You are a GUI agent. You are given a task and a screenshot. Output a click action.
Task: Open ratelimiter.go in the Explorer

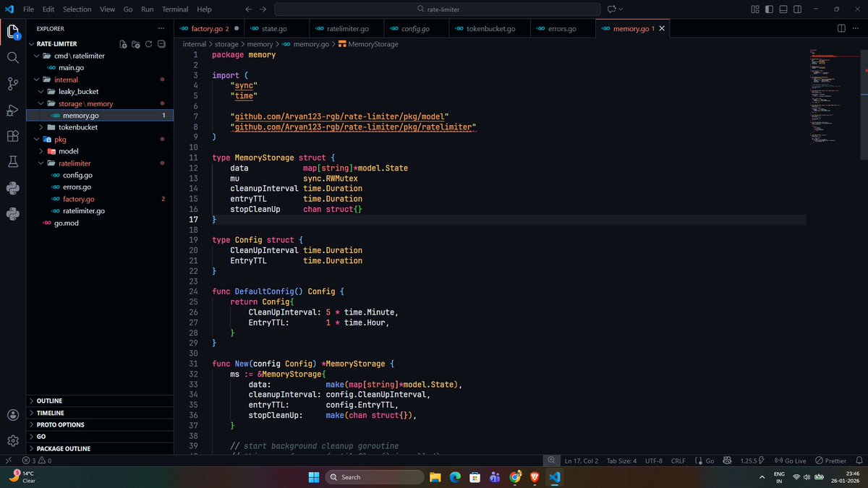[84, 210]
